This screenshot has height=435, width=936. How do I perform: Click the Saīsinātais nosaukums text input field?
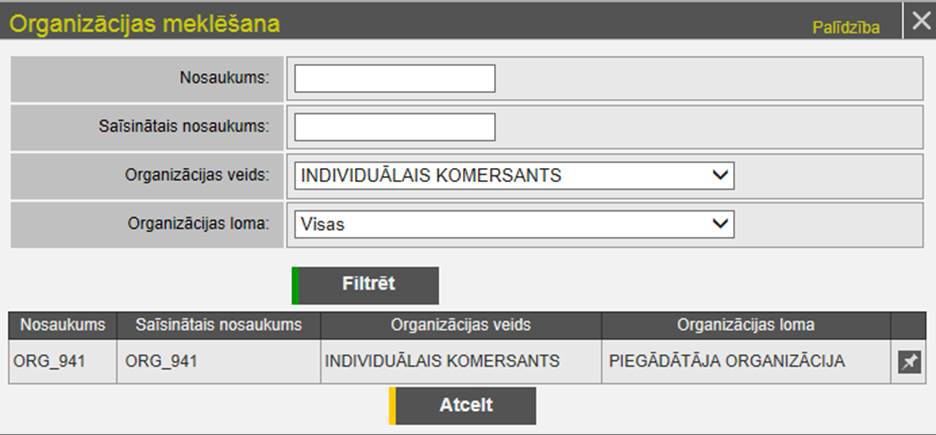pyautogui.click(x=395, y=127)
